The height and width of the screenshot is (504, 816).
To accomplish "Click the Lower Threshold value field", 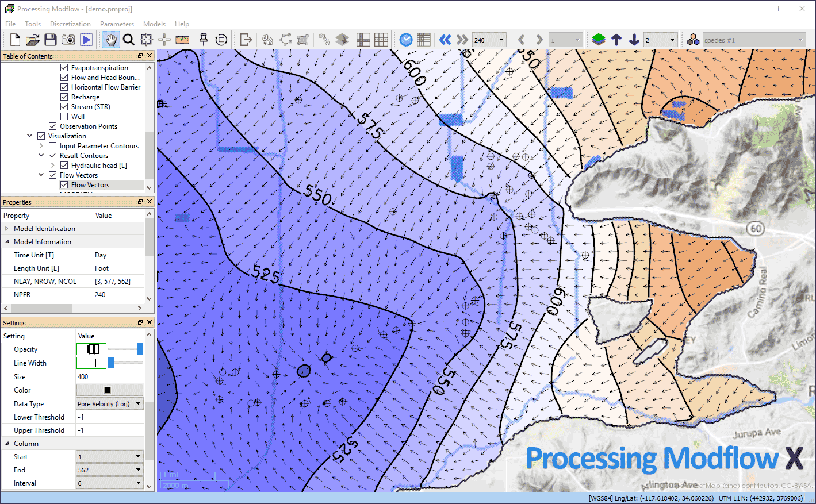I will [109, 417].
